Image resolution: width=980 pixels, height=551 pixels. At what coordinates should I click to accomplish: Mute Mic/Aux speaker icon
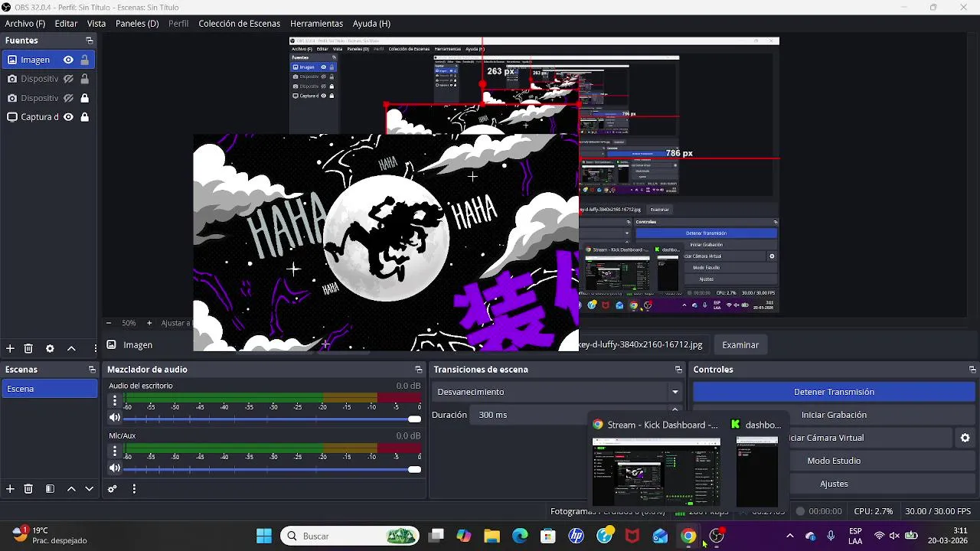(115, 468)
